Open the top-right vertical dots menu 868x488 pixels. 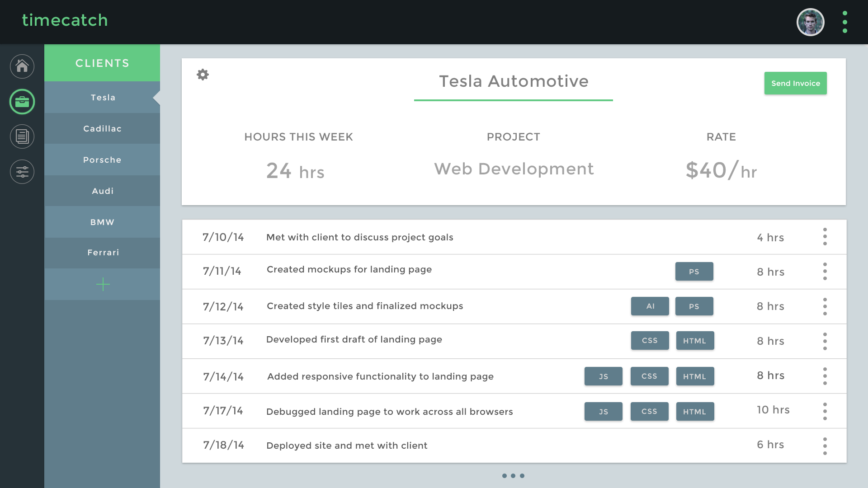point(844,22)
